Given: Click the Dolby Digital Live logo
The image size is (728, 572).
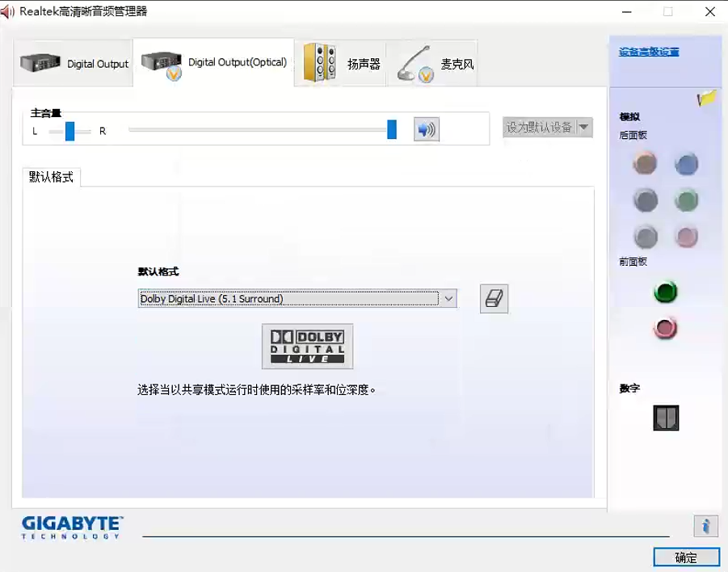Looking at the screenshot, I should (x=307, y=347).
